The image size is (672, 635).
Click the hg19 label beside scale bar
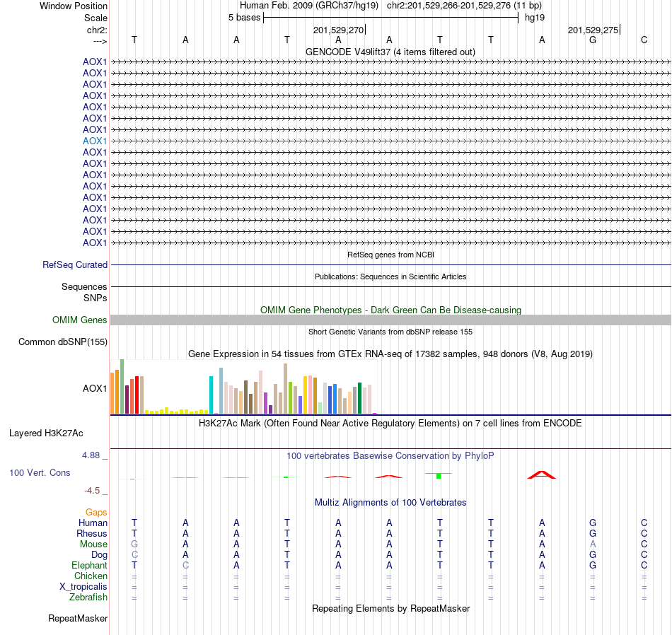535,18
